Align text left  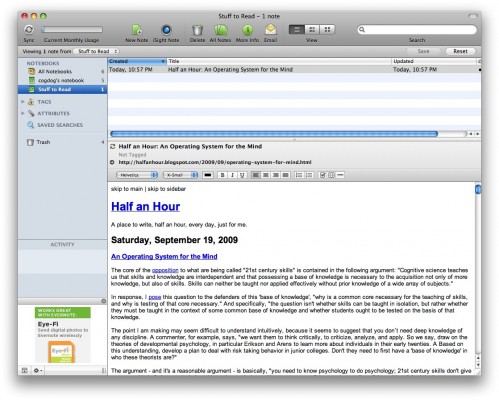coord(256,175)
